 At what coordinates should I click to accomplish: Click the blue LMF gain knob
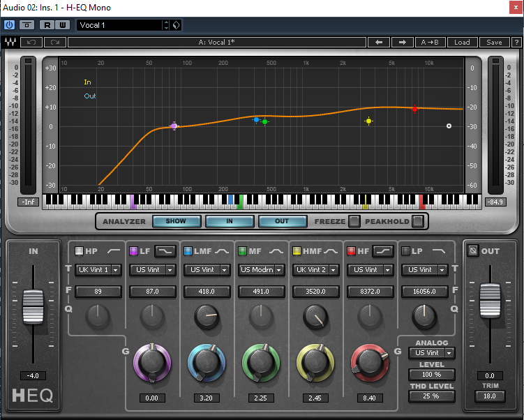(207, 363)
